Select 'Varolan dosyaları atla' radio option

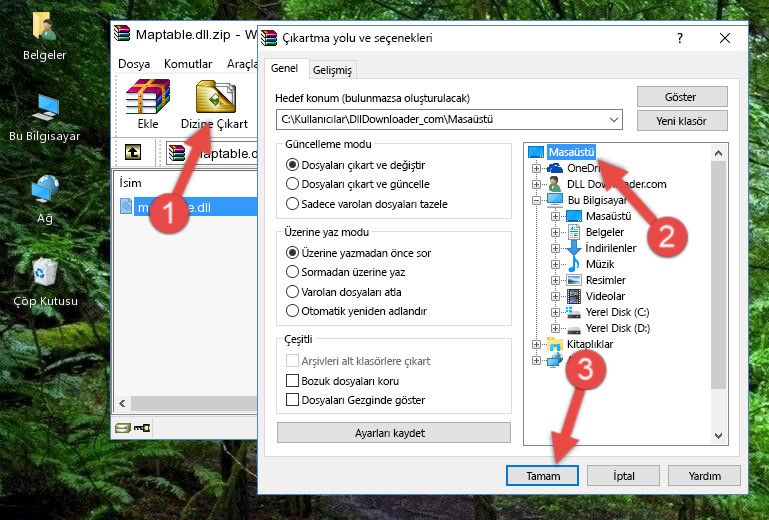(292, 292)
